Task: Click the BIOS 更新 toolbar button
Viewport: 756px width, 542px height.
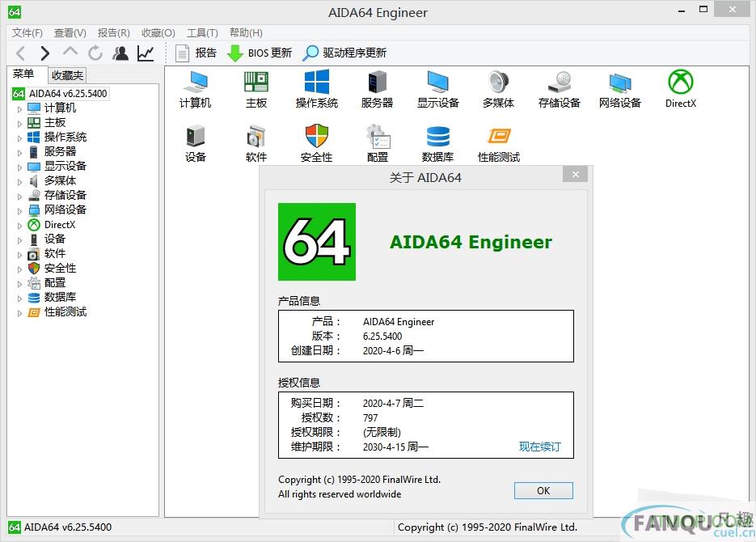Action: click(x=260, y=53)
